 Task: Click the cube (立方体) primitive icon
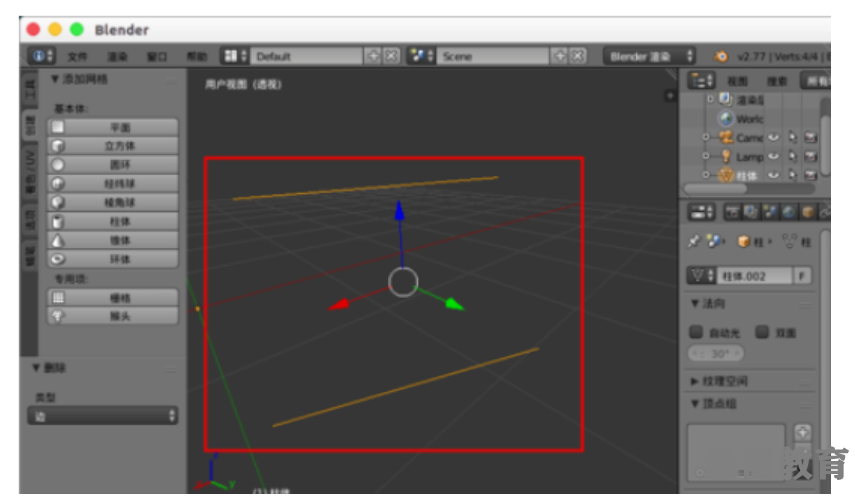coord(58,146)
